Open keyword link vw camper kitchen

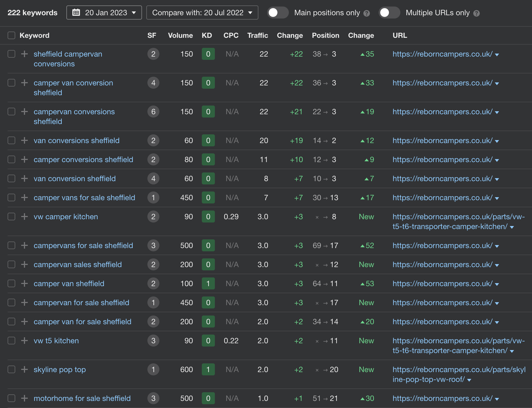tap(66, 217)
